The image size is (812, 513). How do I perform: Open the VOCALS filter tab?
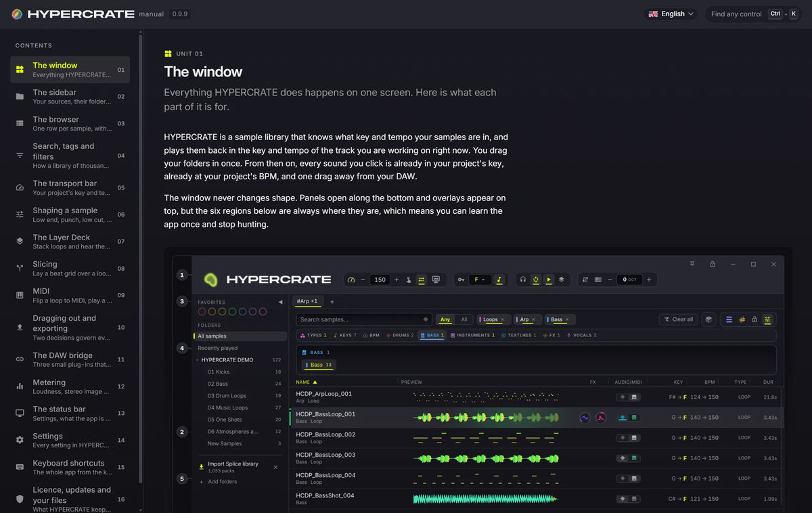(x=581, y=335)
